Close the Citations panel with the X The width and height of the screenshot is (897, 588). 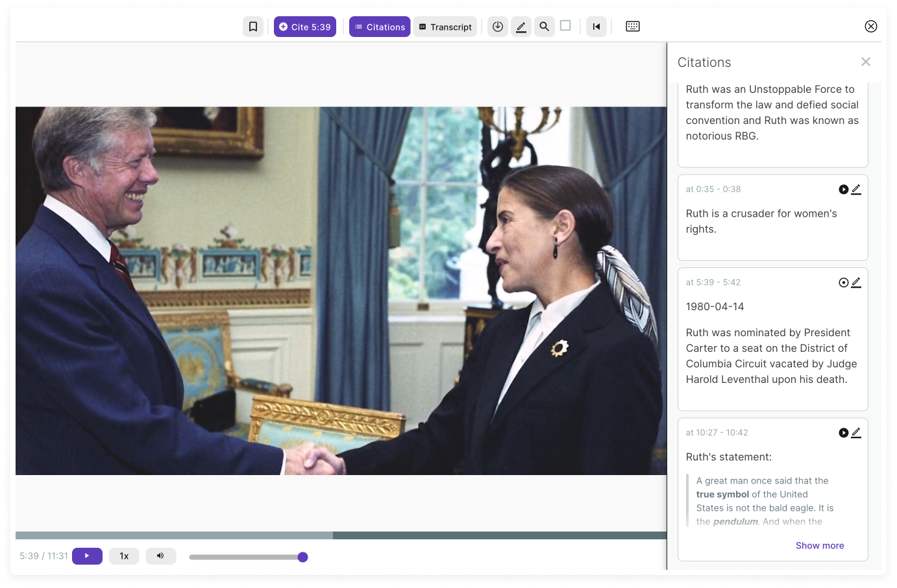click(865, 62)
